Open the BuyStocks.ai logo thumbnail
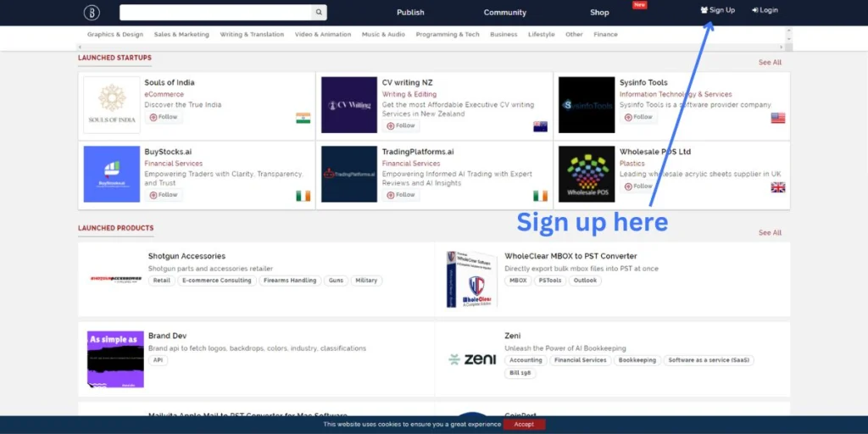868x434 pixels. (x=112, y=174)
